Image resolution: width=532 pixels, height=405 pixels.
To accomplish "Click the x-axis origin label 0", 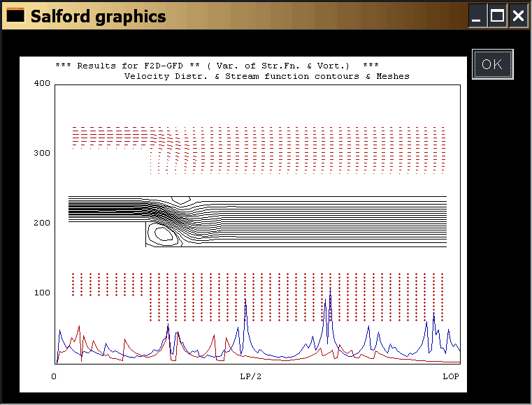I will tap(54, 376).
